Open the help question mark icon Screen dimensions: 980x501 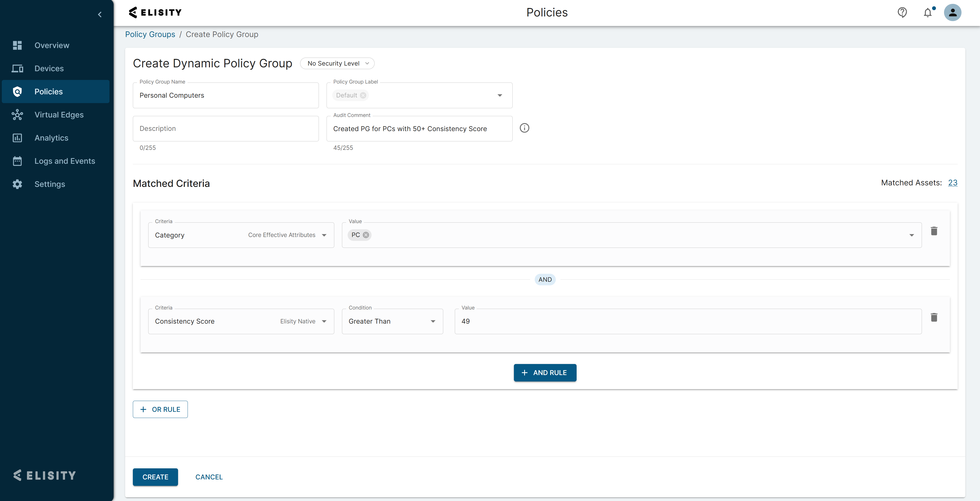click(x=902, y=13)
